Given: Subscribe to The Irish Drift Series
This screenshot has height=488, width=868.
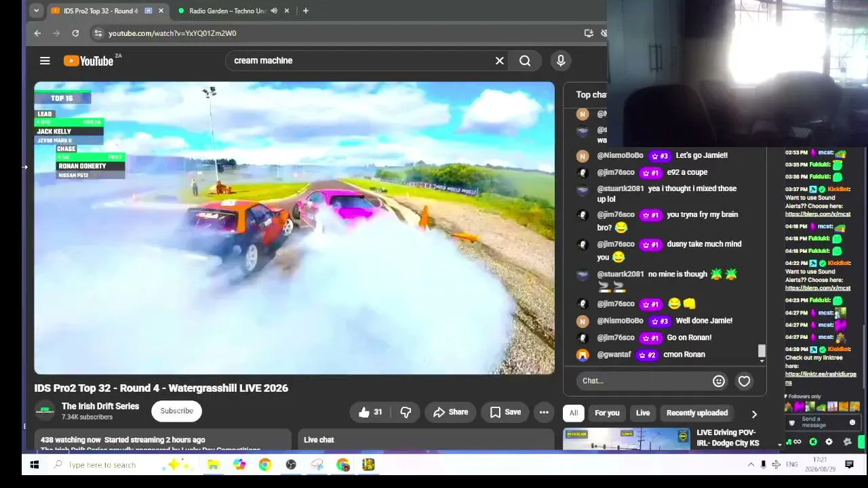Looking at the screenshot, I should (177, 411).
